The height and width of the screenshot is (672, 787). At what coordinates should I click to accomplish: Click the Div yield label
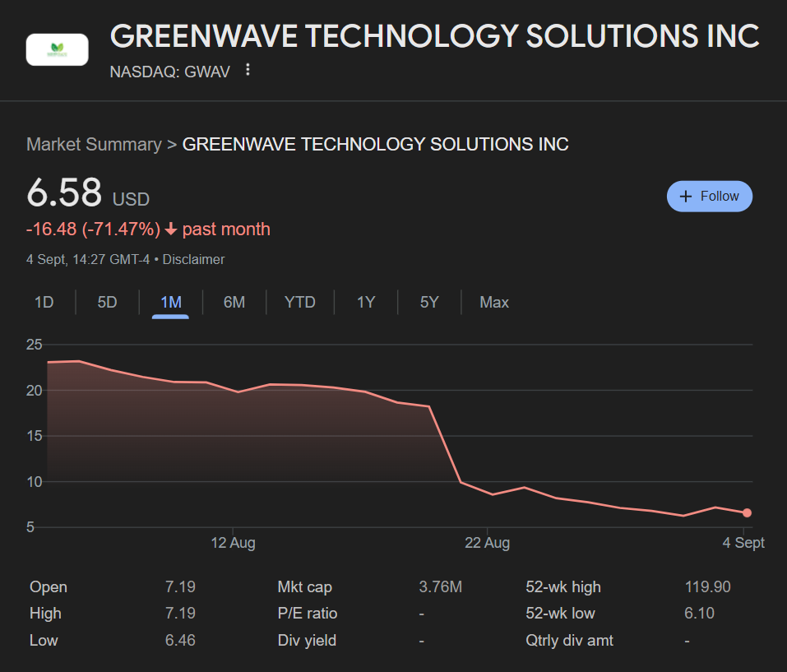(307, 641)
